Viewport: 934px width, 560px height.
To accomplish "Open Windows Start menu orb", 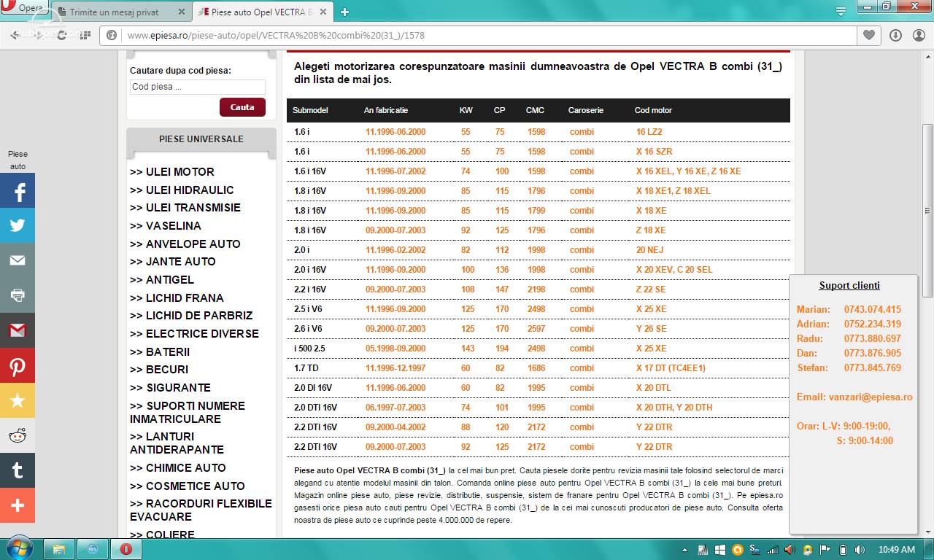I will [x=18, y=548].
